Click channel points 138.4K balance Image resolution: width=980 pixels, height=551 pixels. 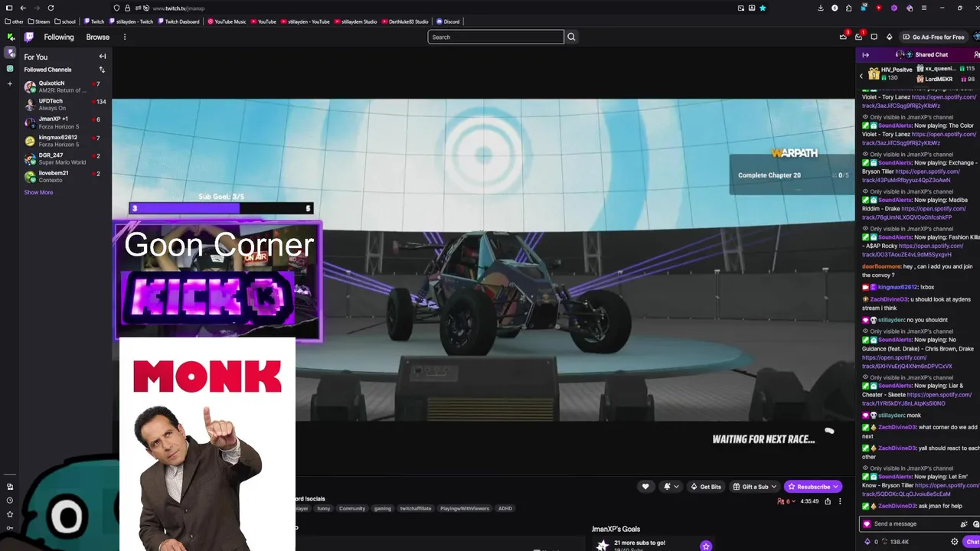[895, 542]
